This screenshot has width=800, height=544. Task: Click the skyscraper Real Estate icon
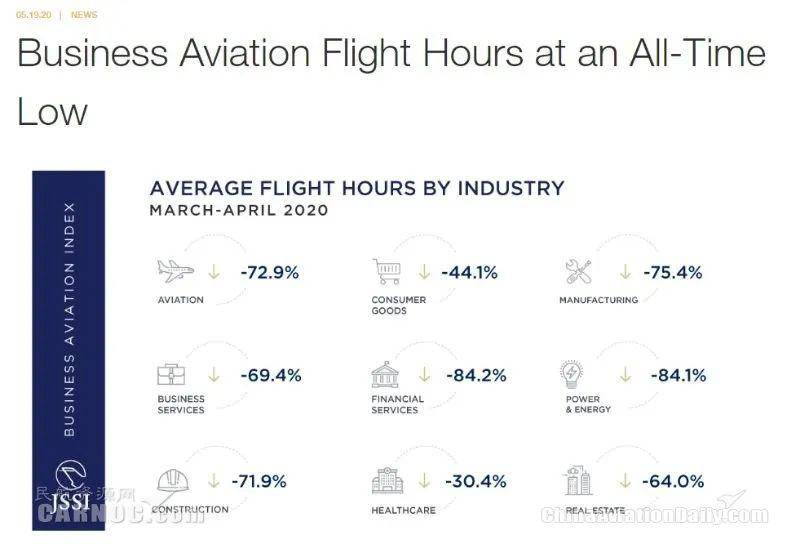[x=578, y=481]
